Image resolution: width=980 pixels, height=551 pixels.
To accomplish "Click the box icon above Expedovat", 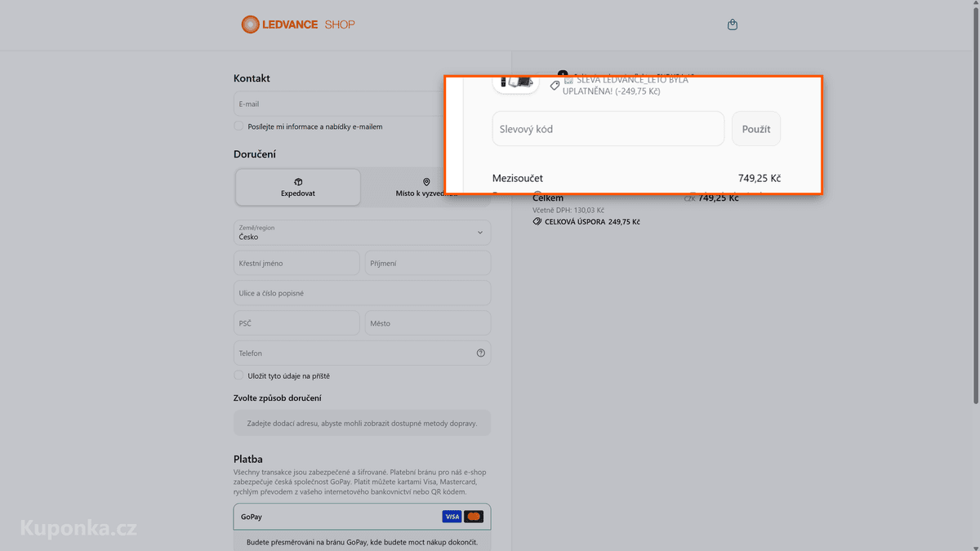I will point(298,182).
